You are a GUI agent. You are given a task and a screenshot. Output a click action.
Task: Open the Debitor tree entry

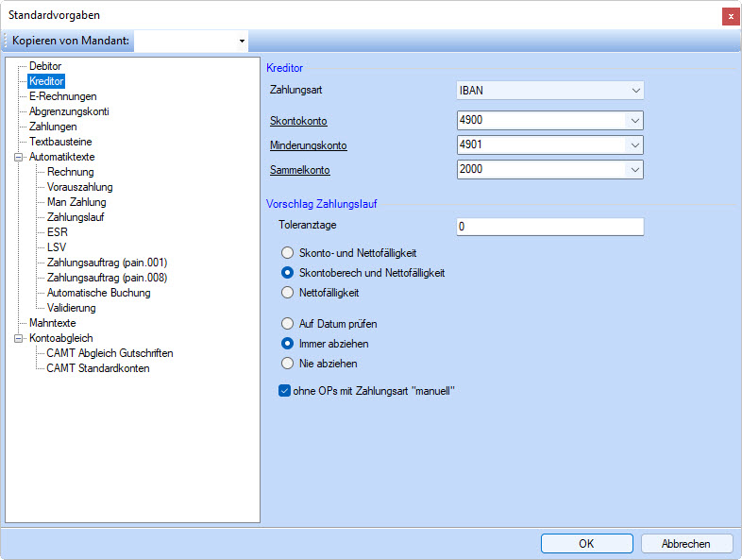pyautogui.click(x=45, y=66)
